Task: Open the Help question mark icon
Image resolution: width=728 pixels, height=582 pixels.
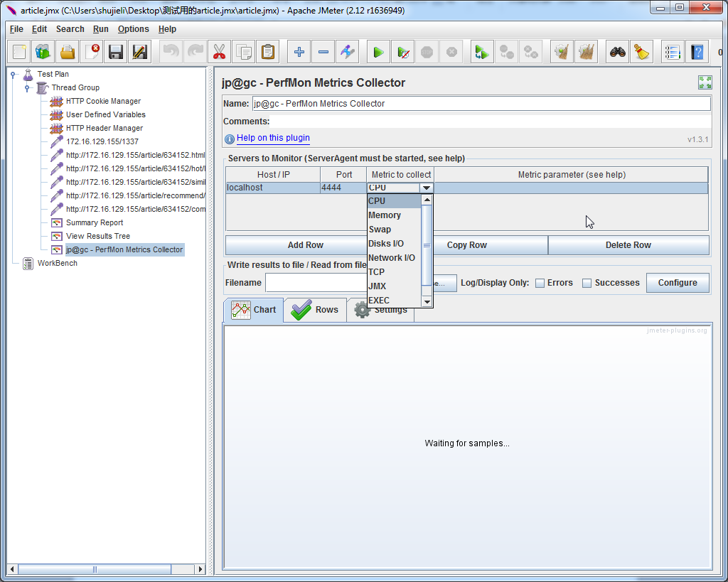Action: click(x=697, y=52)
